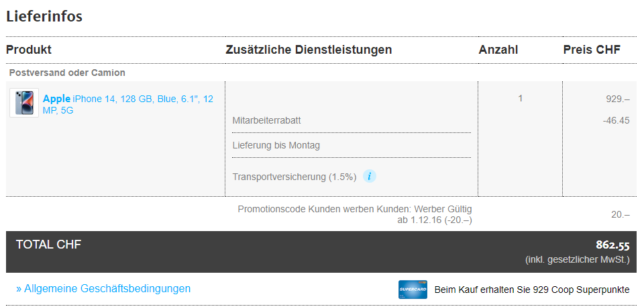Select the quantity value 1

click(521, 99)
